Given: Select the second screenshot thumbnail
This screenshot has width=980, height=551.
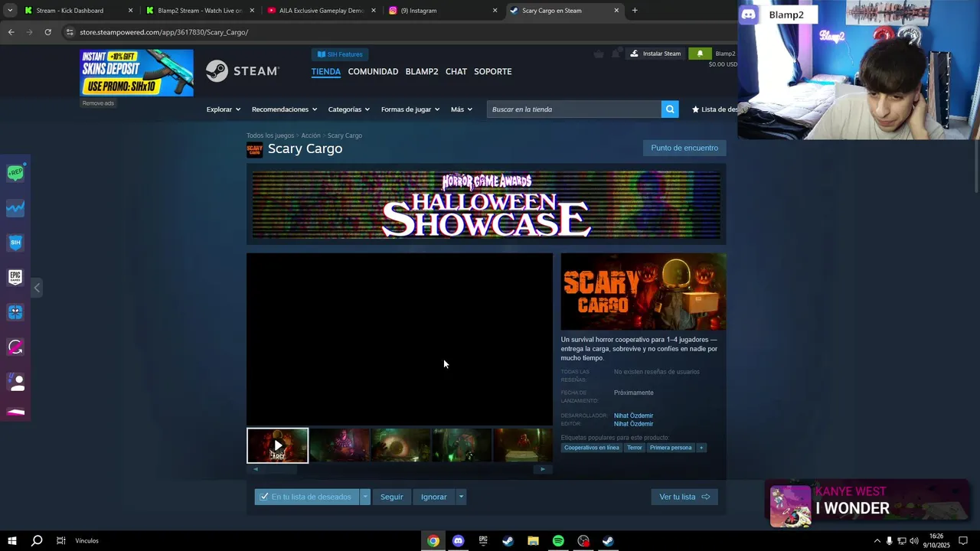Looking at the screenshot, I should coord(339,445).
